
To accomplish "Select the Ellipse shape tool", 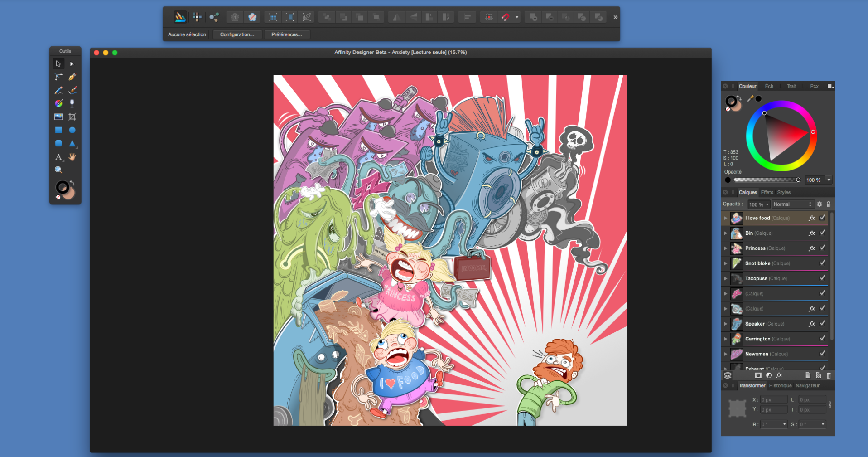I will [72, 130].
